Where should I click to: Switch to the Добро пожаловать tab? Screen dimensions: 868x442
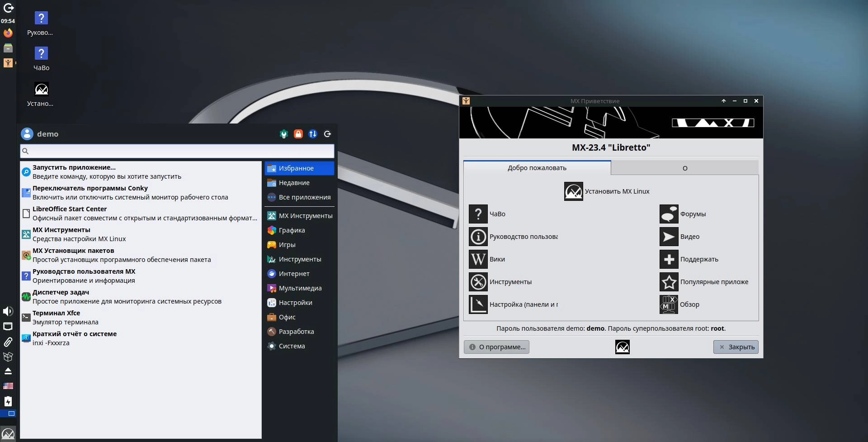coord(537,168)
